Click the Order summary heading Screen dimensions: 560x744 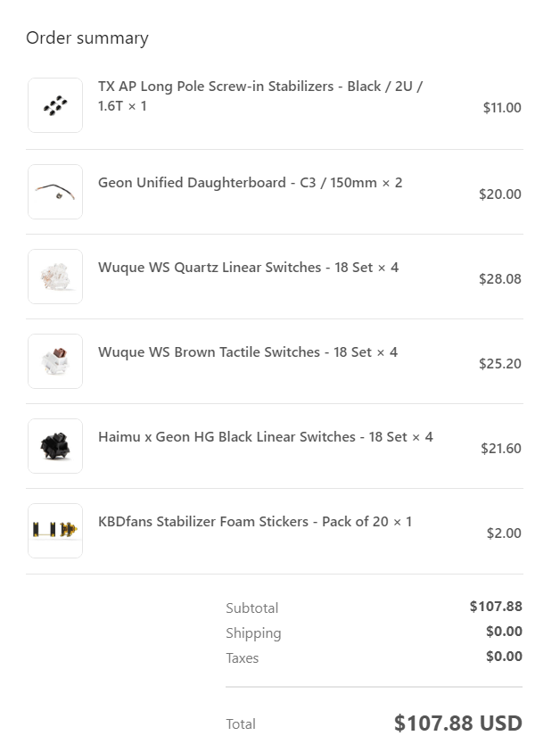coord(87,38)
